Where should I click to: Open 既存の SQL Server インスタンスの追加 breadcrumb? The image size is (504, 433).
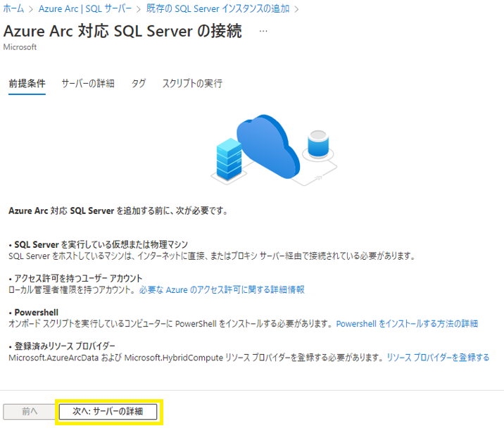pos(218,8)
